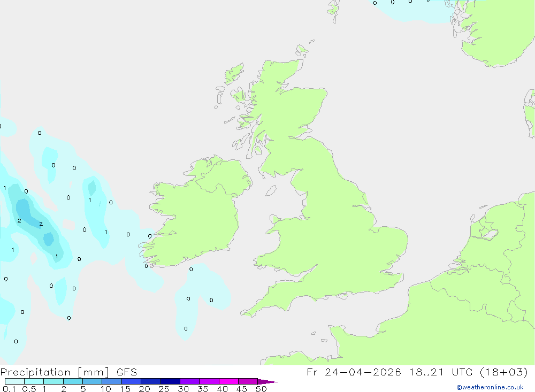
Task: Click the legend scale label "0.5"
Action: [x=29, y=389]
